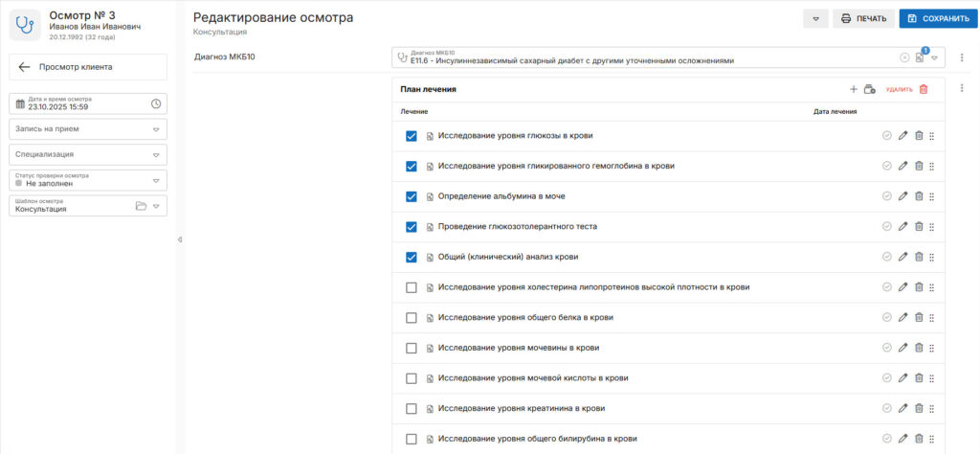Click the trash icon for Определение альбумина в моче
The image size is (980, 454).
pyautogui.click(x=919, y=196)
